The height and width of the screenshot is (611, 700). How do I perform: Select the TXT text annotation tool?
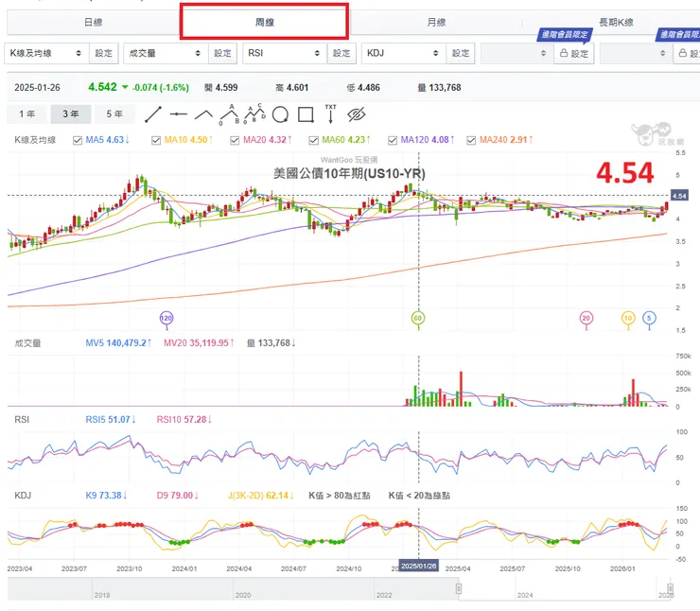point(330,113)
